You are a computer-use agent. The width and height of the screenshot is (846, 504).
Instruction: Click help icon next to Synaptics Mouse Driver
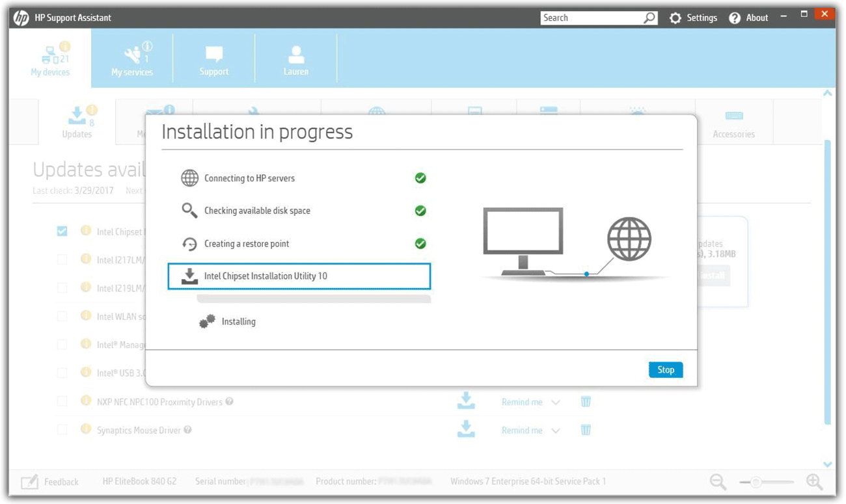point(187,429)
